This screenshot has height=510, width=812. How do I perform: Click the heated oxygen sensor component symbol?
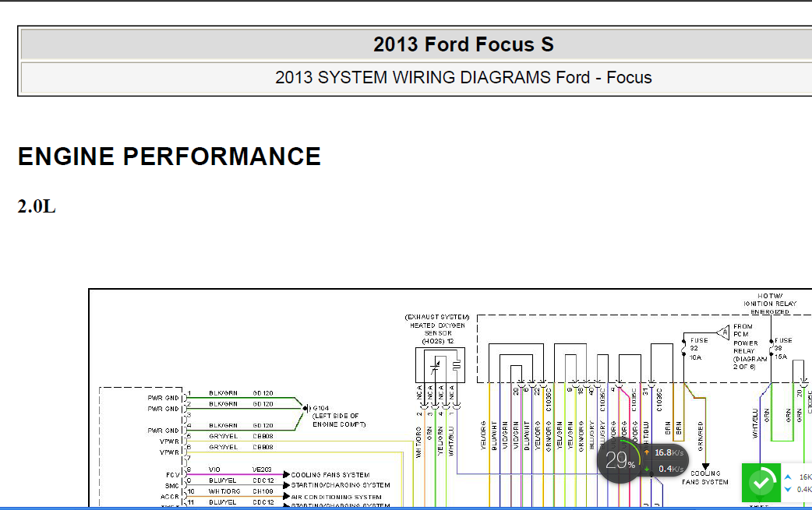440,365
